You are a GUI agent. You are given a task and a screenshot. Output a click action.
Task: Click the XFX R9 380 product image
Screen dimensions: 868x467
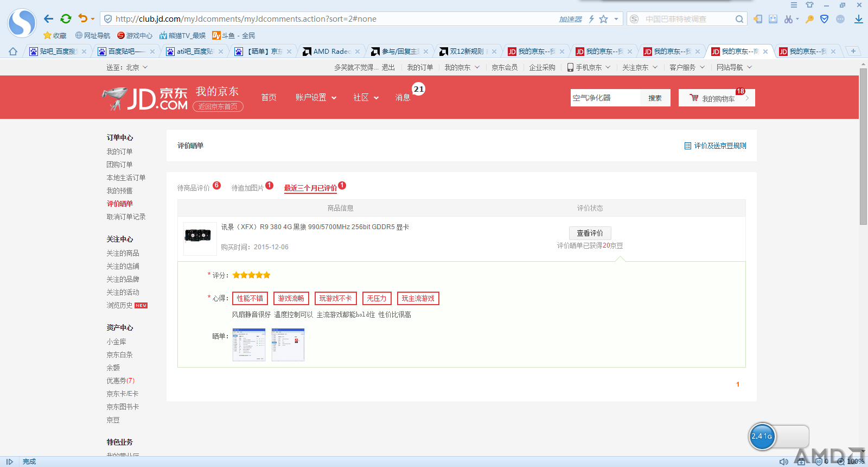click(200, 239)
